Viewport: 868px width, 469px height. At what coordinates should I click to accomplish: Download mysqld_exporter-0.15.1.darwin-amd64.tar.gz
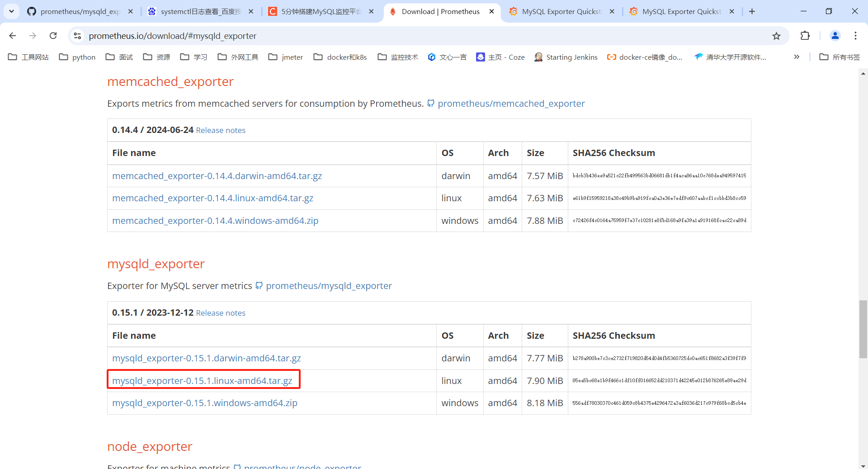pos(207,358)
